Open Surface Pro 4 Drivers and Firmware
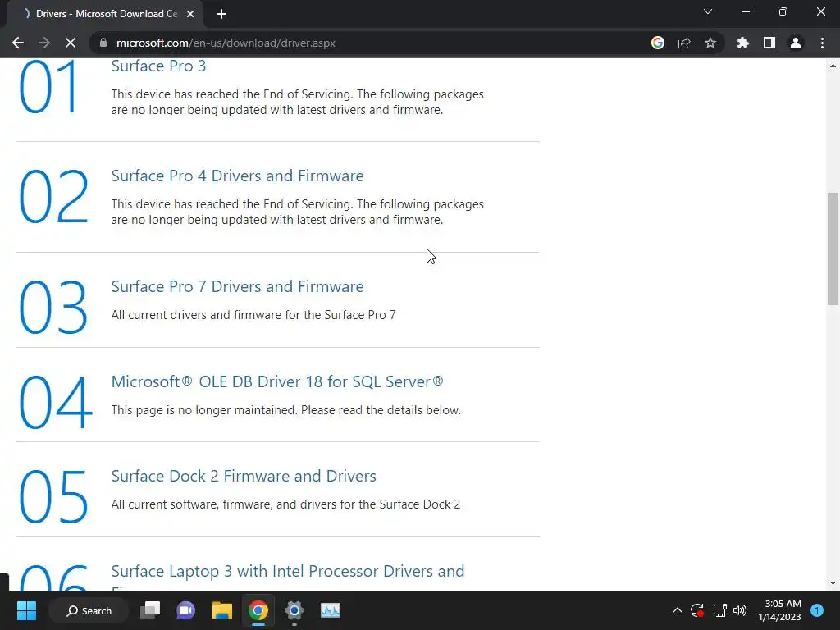The image size is (840, 630). [237, 176]
